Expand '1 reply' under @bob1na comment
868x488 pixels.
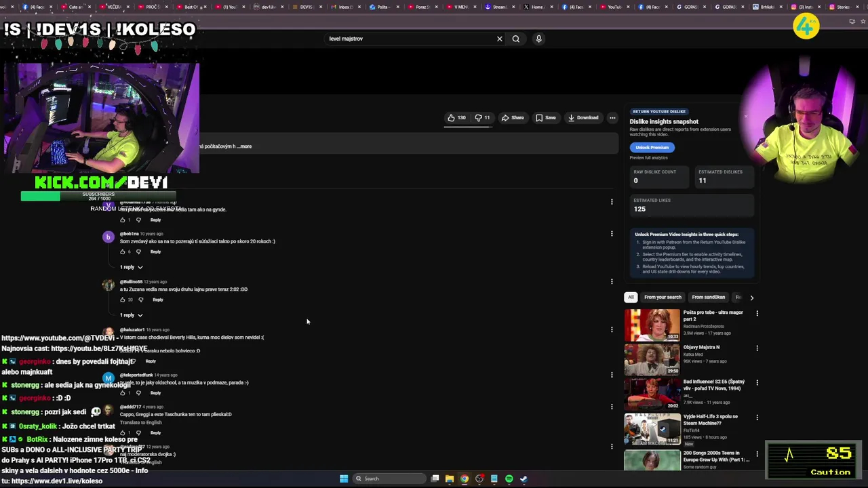(131, 267)
